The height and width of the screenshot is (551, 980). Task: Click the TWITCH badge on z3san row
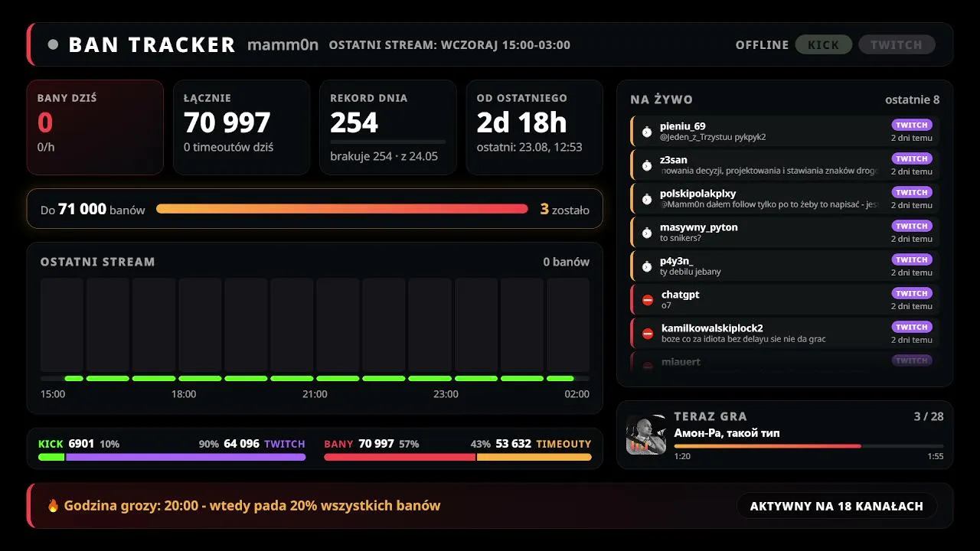coord(912,158)
